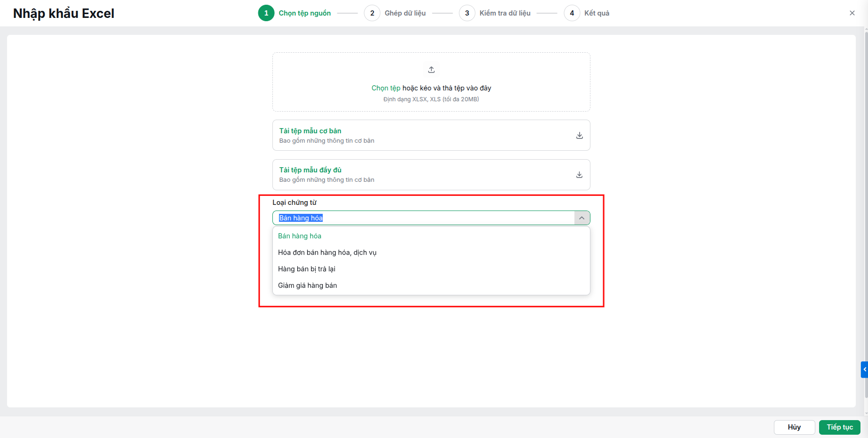Select Hóa đơn bán hàng hóa, dịch vụ

(x=431, y=252)
